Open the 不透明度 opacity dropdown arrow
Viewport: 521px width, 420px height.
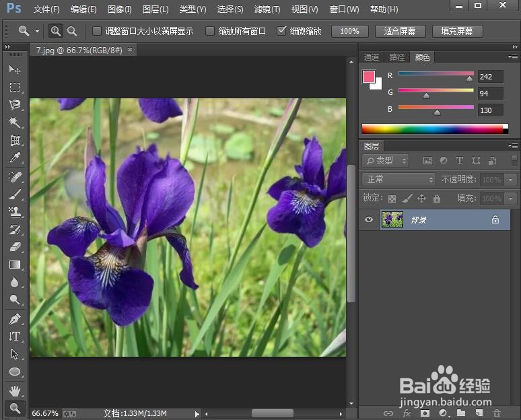click(x=510, y=180)
